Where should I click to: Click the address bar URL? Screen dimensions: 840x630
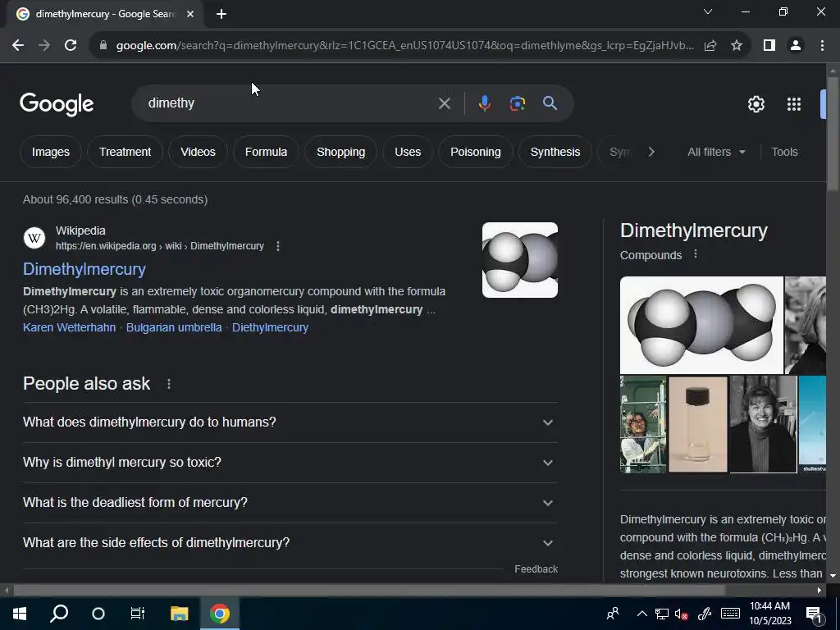click(404, 46)
